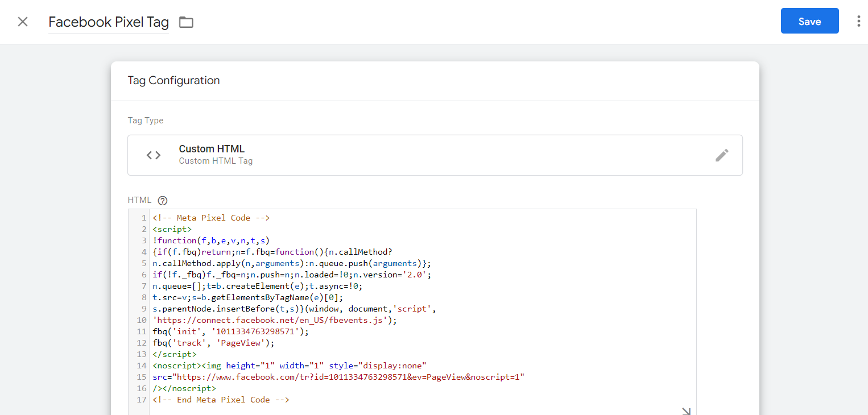Click the s.parentNode.insertBefore line
Screen dimensions: 868x415
point(294,309)
